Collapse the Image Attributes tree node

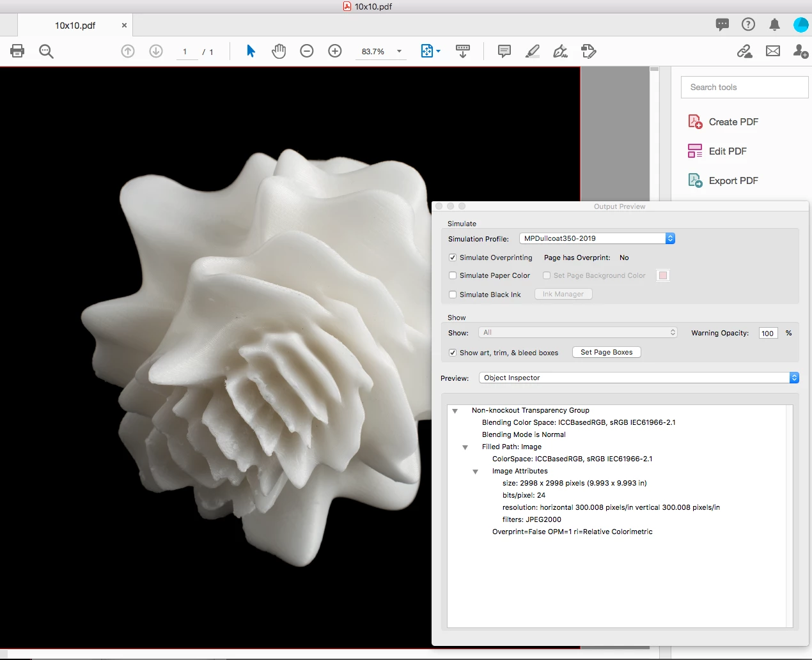pyautogui.click(x=475, y=472)
